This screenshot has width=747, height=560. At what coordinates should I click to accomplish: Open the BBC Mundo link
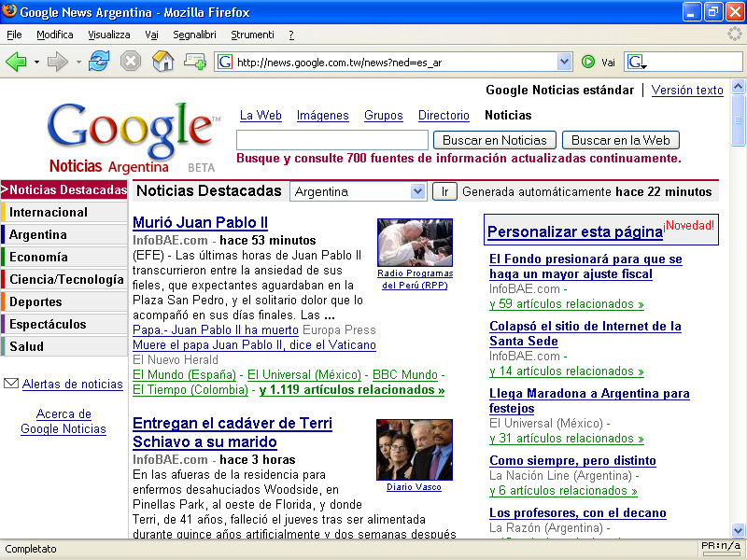coord(405,375)
